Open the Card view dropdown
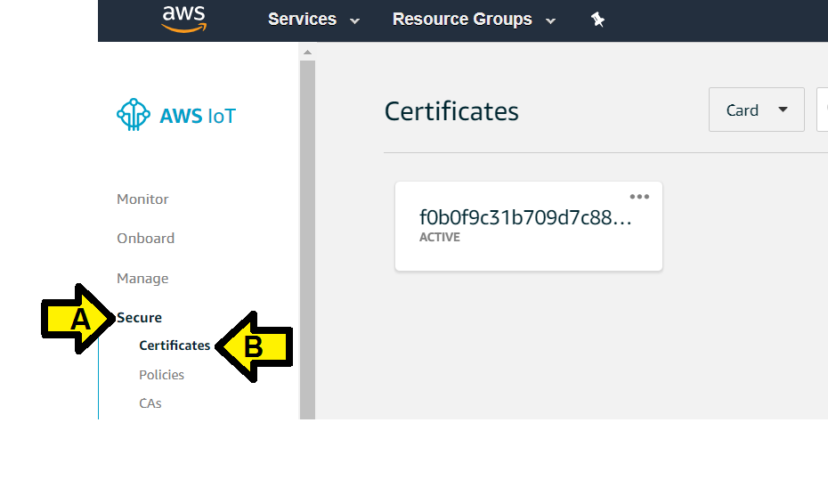Viewport: 828px width, 504px height. coord(756,110)
